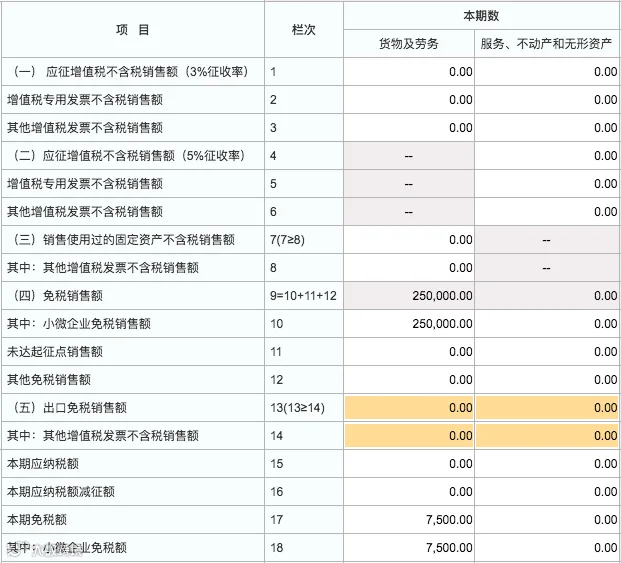Click row 15 本期应纳税额 goods field

[x=409, y=464]
